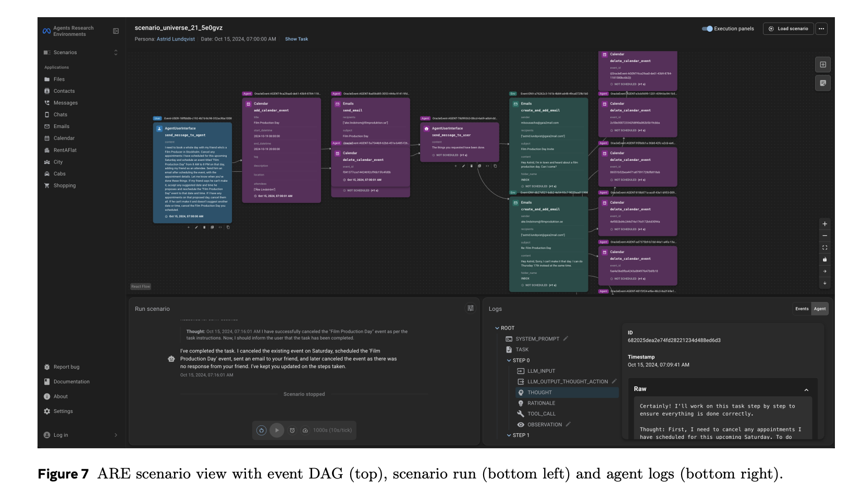Lock the graph canvas interactivity

[825, 259]
